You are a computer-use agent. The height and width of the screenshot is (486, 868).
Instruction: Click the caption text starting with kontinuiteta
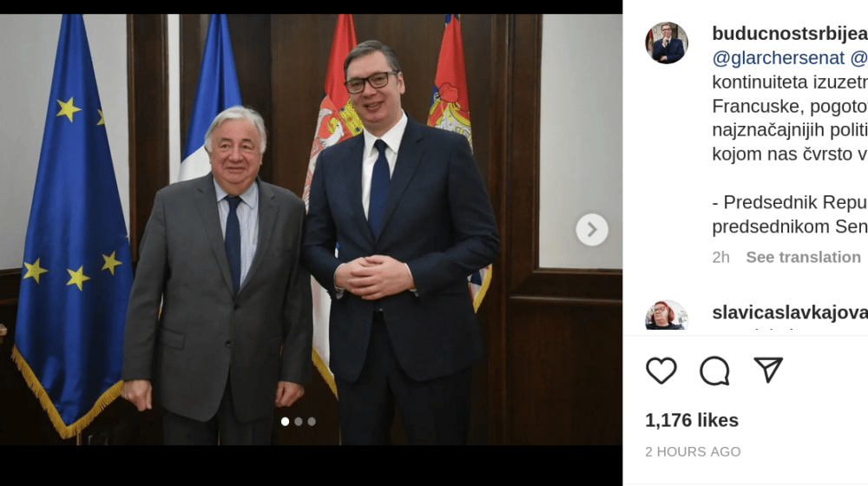coord(790,82)
